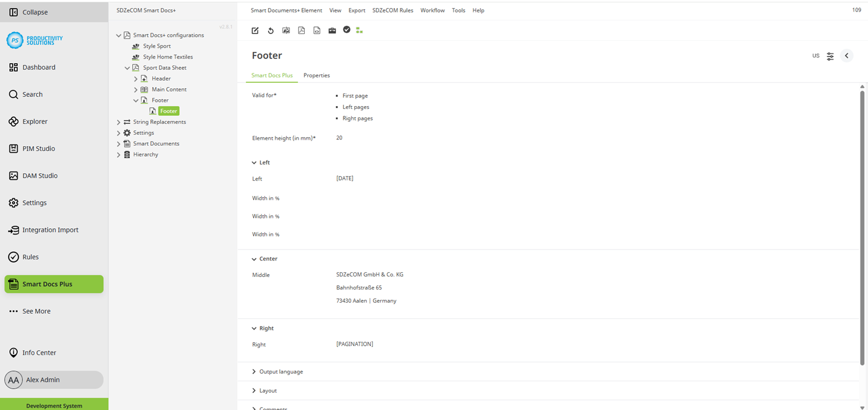Open the PDF preview icon
The width and height of the screenshot is (868, 410).
pos(301,30)
